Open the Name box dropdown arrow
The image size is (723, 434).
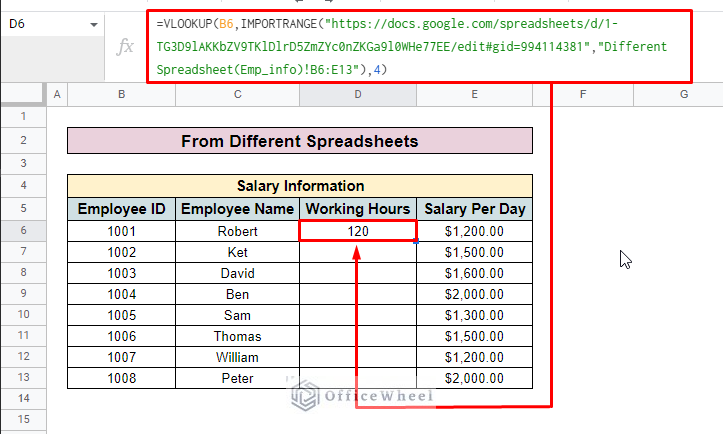94,24
